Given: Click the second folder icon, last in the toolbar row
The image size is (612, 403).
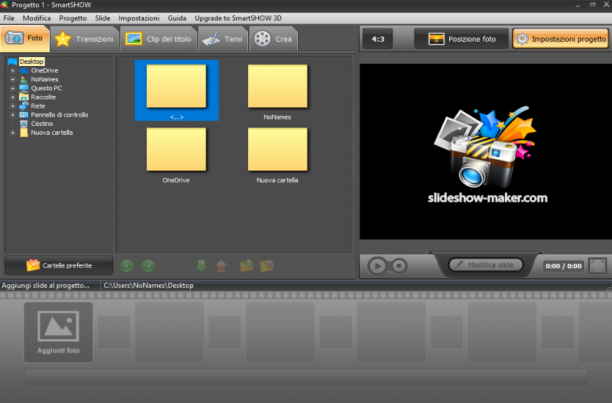Looking at the screenshot, I should [267, 266].
